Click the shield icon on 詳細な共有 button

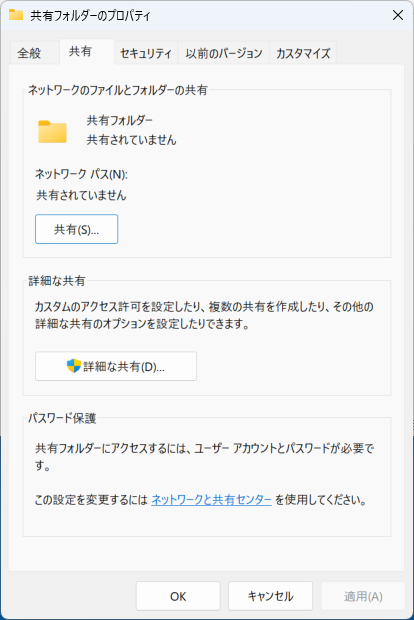click(x=74, y=366)
